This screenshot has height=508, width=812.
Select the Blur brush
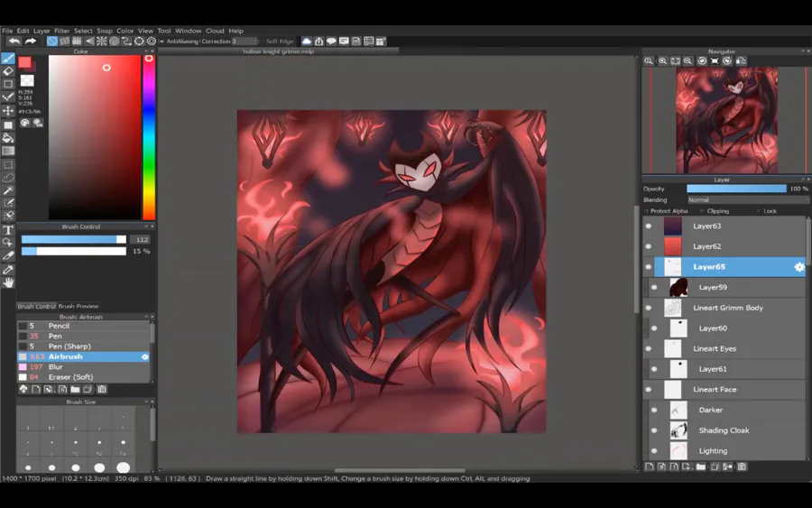coord(83,366)
